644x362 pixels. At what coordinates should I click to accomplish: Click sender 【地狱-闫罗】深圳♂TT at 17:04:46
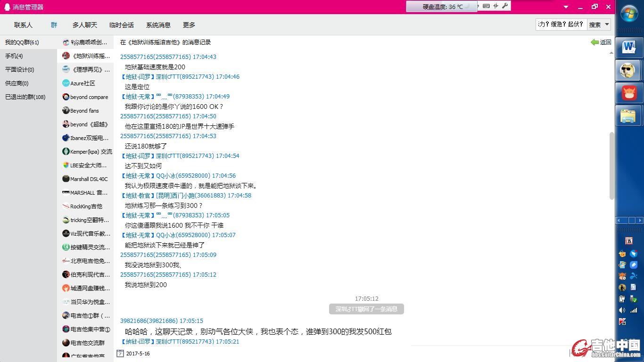[180, 76]
